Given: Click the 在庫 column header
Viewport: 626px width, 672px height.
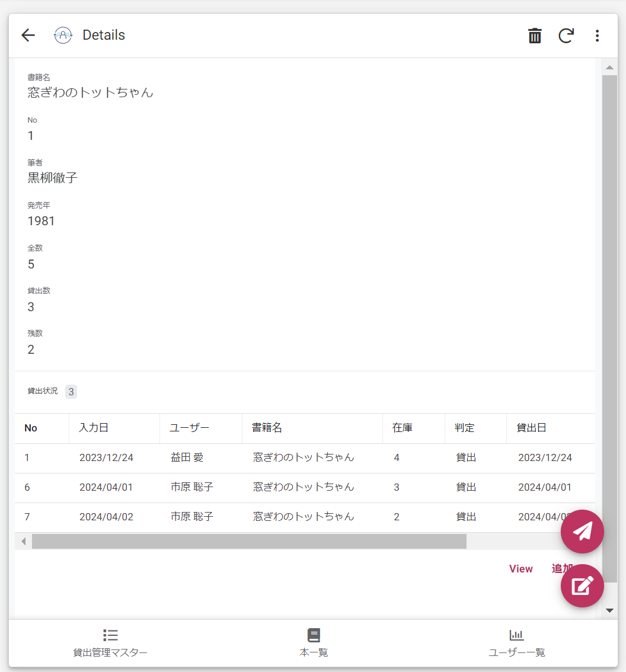Looking at the screenshot, I should 402,428.
